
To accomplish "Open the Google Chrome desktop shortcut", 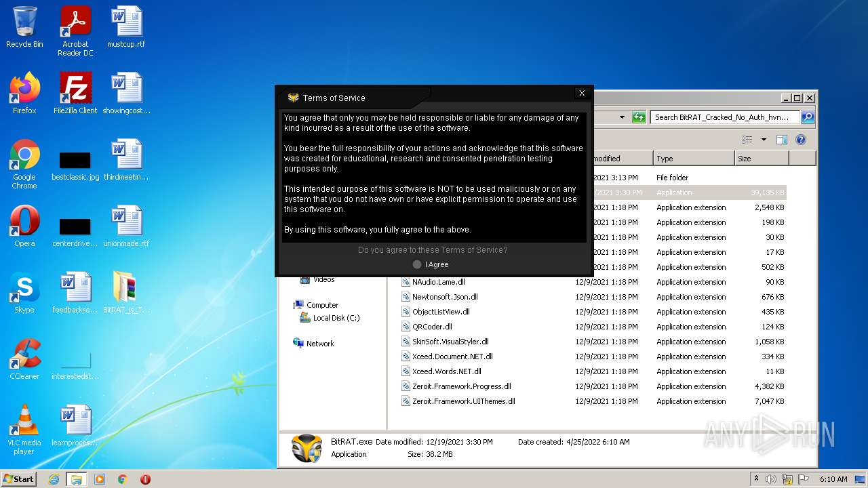I will (x=24, y=165).
